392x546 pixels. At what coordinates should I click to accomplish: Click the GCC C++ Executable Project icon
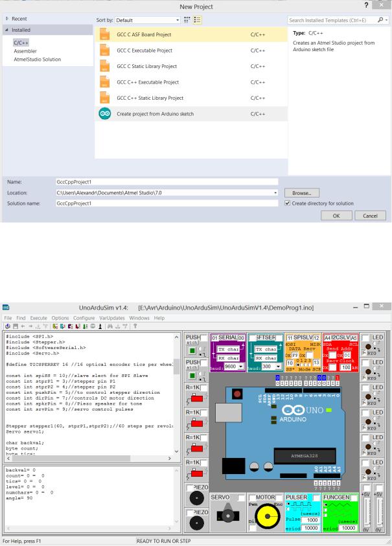coord(105,82)
